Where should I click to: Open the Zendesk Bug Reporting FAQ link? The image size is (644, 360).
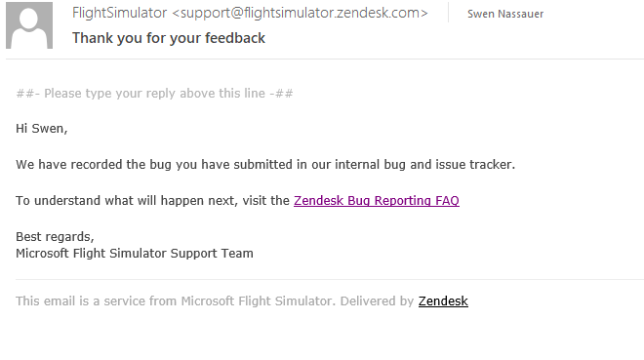377,201
